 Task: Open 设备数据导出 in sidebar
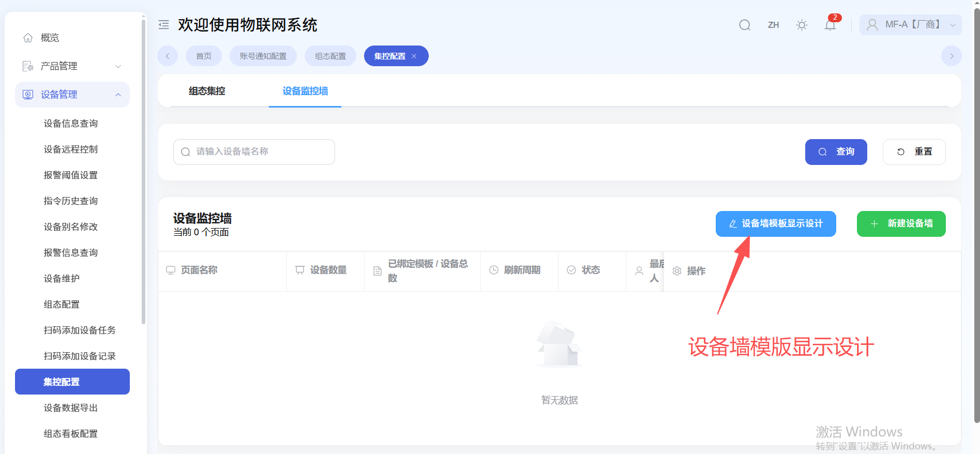pyautogui.click(x=72, y=407)
